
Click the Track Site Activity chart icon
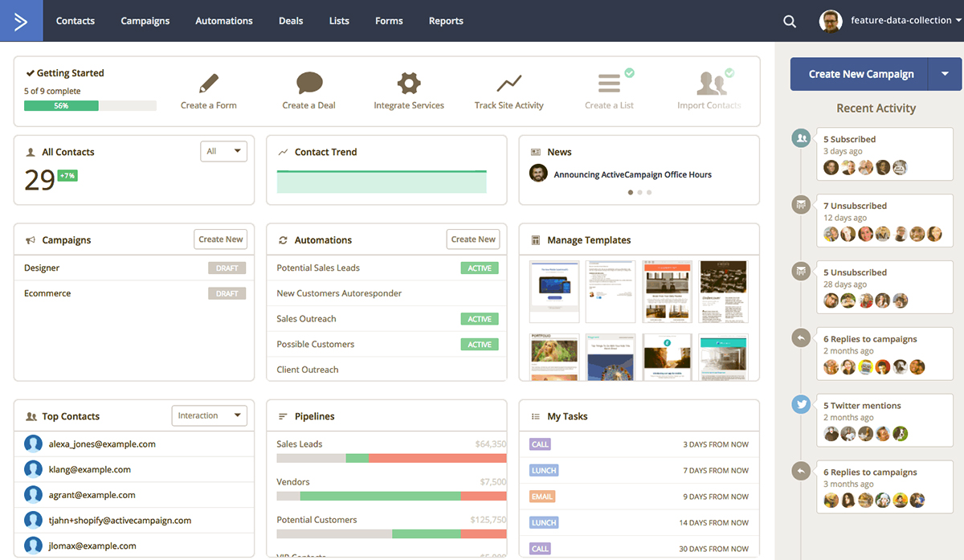coord(509,84)
